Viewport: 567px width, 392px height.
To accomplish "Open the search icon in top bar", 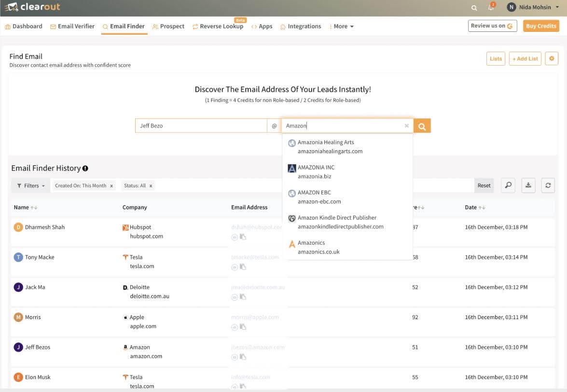I will coord(474,8).
